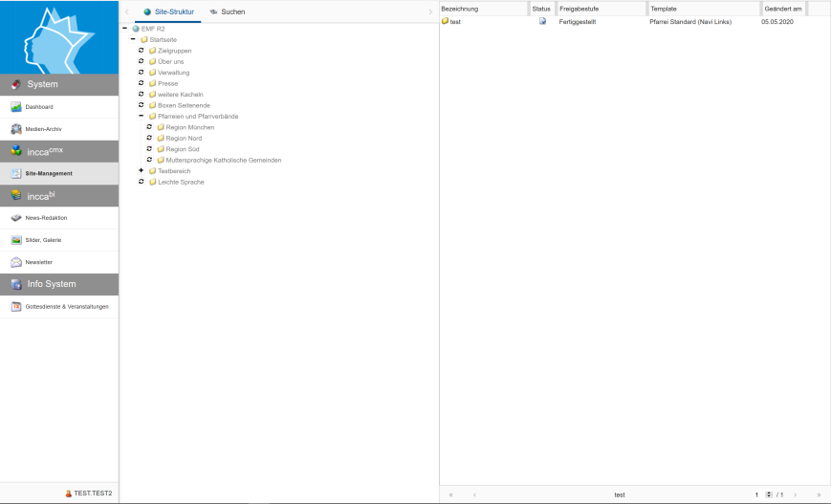Select the Site-Struktur tab
831x504 pixels.
(168, 11)
